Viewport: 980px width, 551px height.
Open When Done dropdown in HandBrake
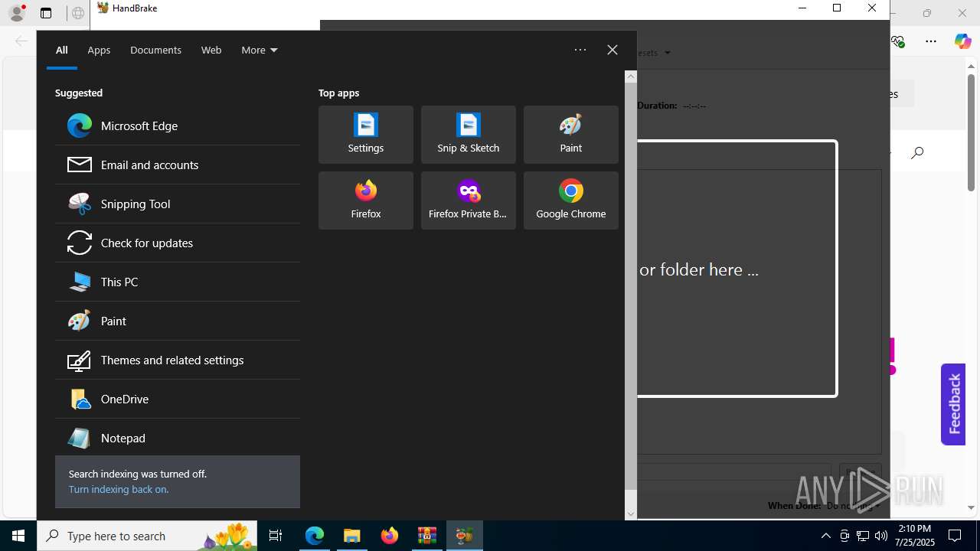[853, 506]
